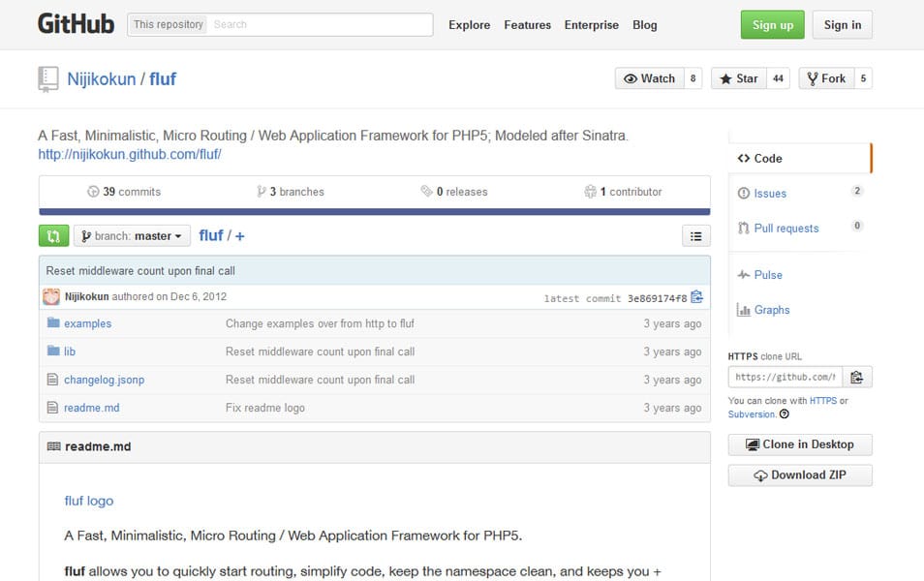View the 39 commits link
The width and height of the screenshot is (924, 581).
124,192
